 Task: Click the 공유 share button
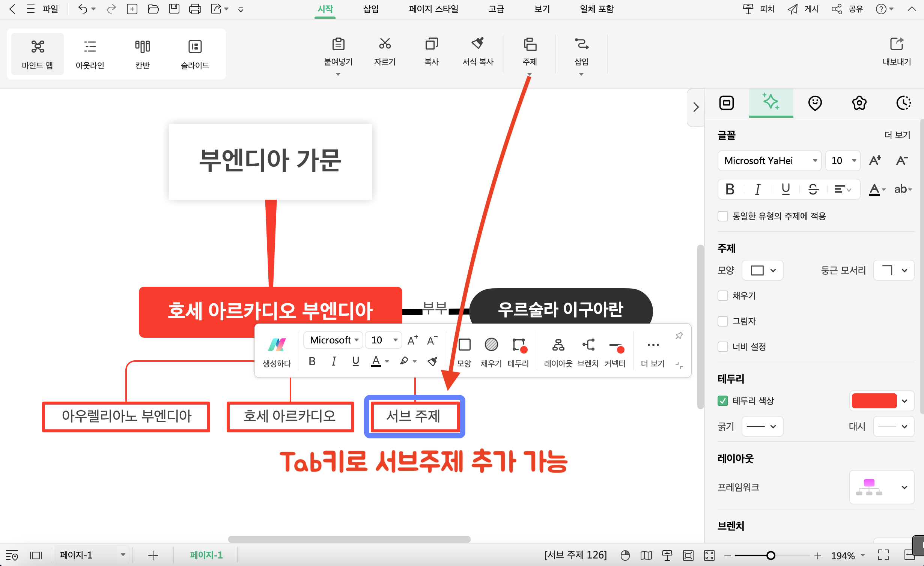click(x=847, y=9)
